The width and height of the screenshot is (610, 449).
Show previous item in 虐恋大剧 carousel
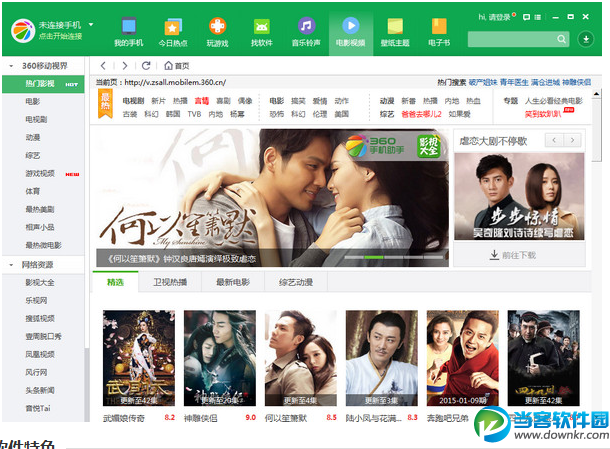pos(554,140)
